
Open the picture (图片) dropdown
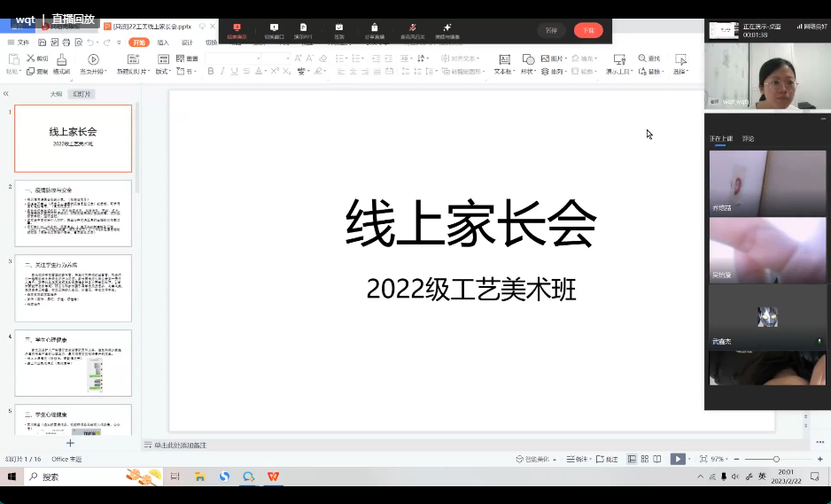click(x=554, y=58)
